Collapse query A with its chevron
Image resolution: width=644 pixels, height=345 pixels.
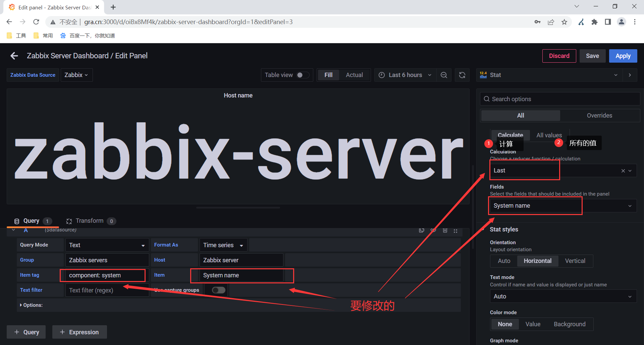[13, 230]
